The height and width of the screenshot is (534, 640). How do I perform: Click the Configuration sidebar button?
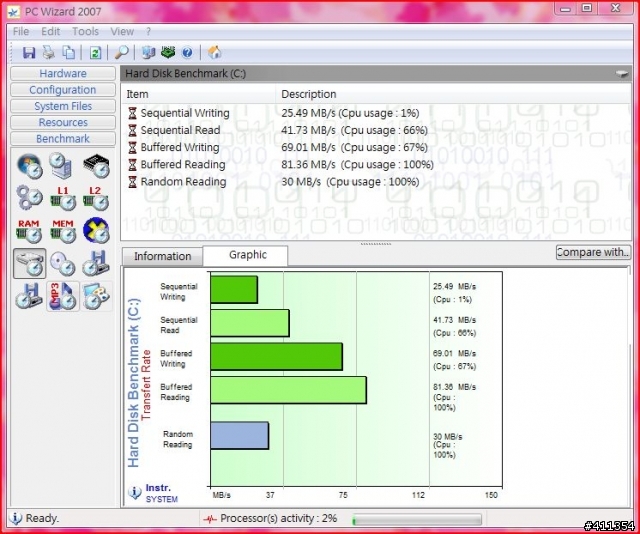click(63, 90)
